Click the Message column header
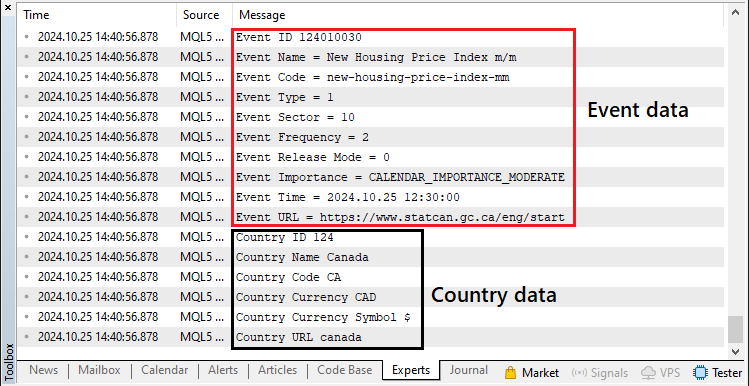Screen dimensions: 749x386 [479, 15]
